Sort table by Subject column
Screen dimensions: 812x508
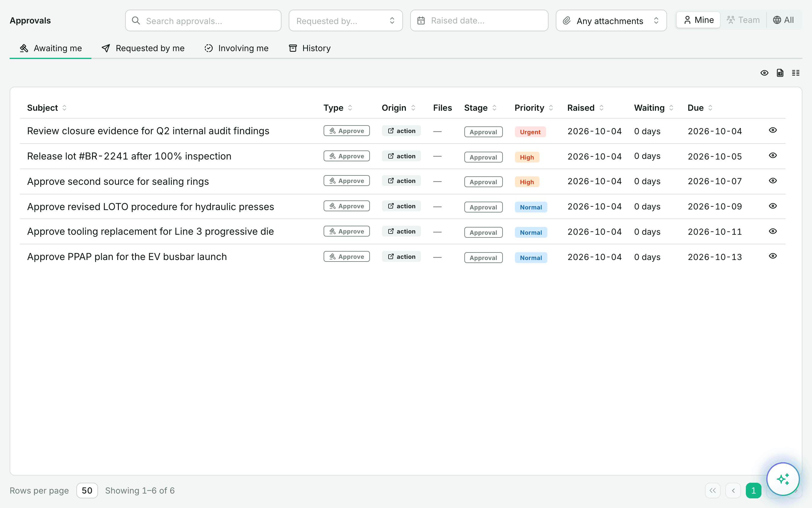click(x=47, y=107)
